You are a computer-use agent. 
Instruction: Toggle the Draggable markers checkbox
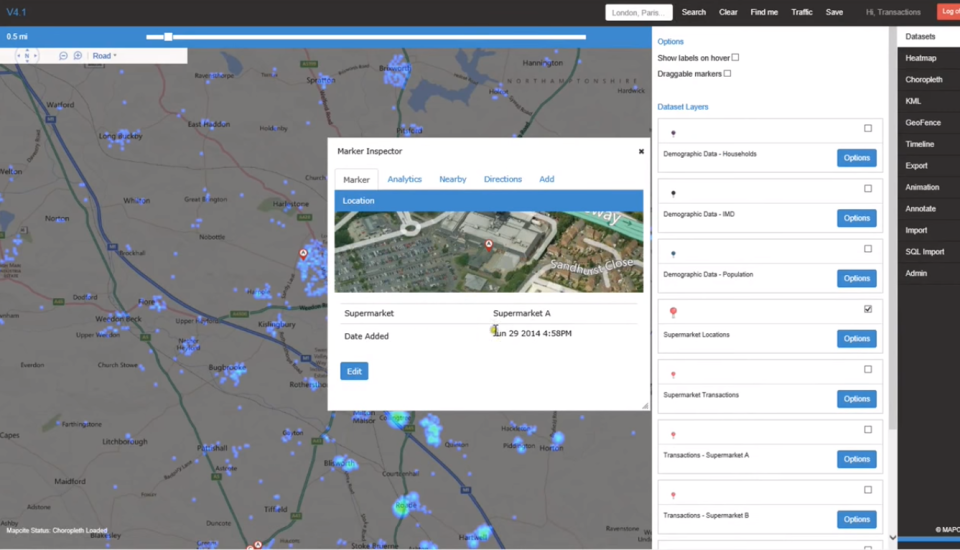pos(727,73)
